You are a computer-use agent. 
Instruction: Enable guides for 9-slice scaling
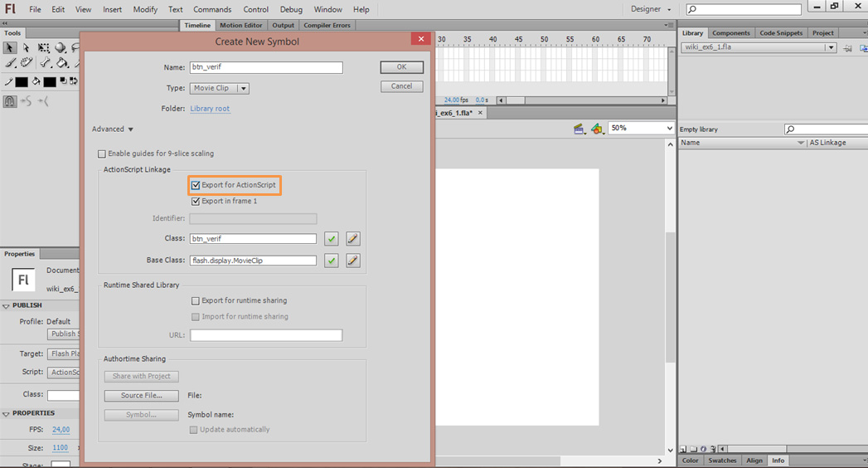[x=102, y=154]
